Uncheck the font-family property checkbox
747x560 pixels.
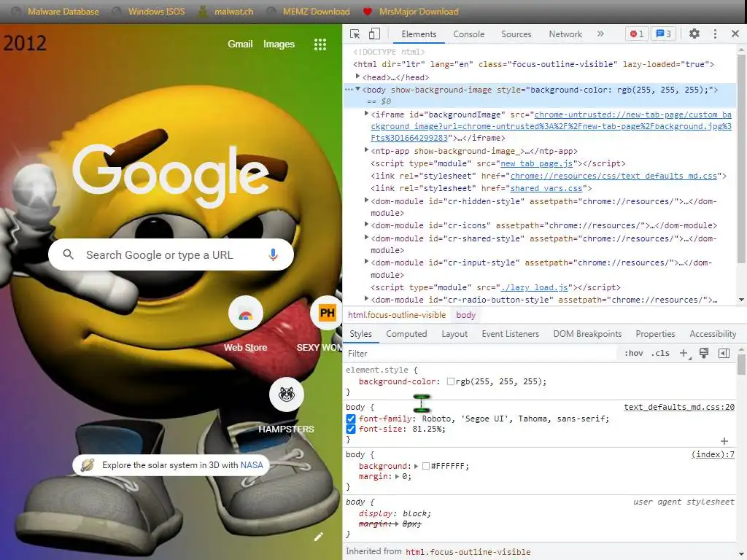pyautogui.click(x=351, y=419)
